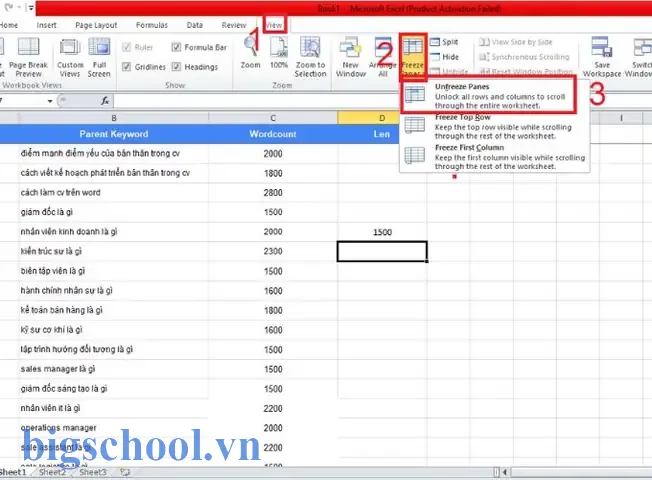Split the worksheet window
The image size is (652, 480).
coord(444,42)
